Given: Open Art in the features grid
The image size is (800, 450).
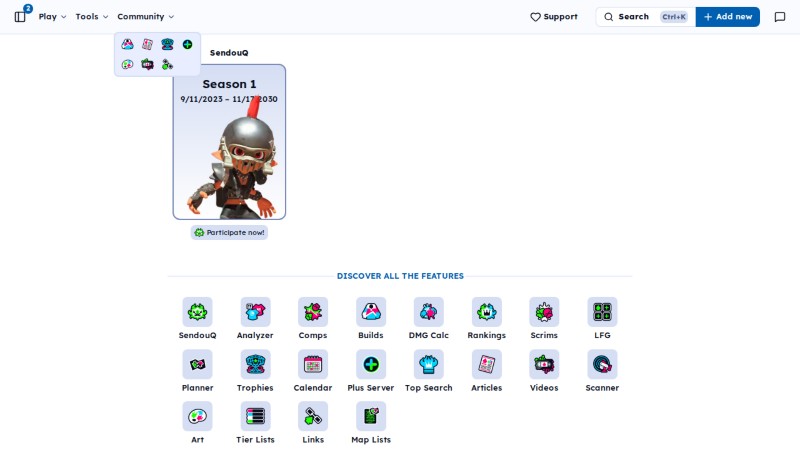Looking at the screenshot, I should coord(197,423).
